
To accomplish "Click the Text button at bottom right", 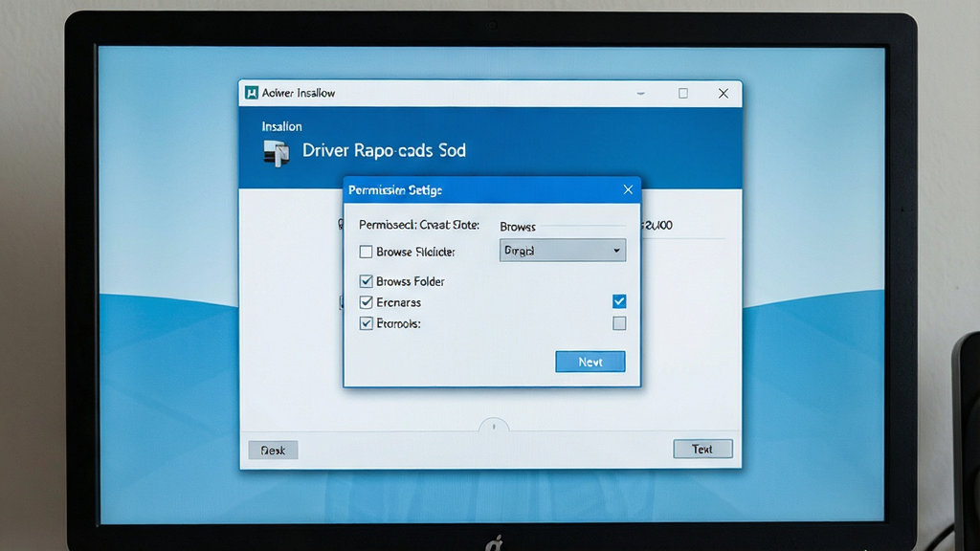I will [702, 450].
